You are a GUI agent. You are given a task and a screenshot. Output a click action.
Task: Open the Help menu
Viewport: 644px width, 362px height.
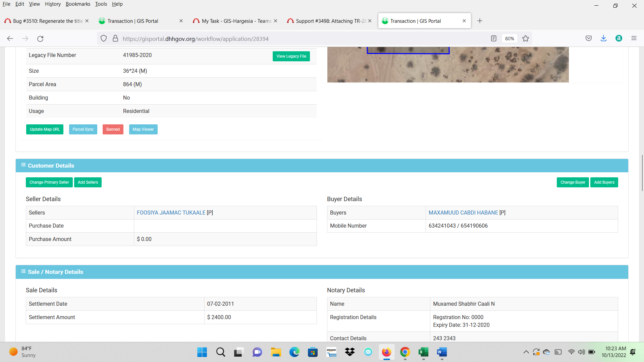pos(117,4)
